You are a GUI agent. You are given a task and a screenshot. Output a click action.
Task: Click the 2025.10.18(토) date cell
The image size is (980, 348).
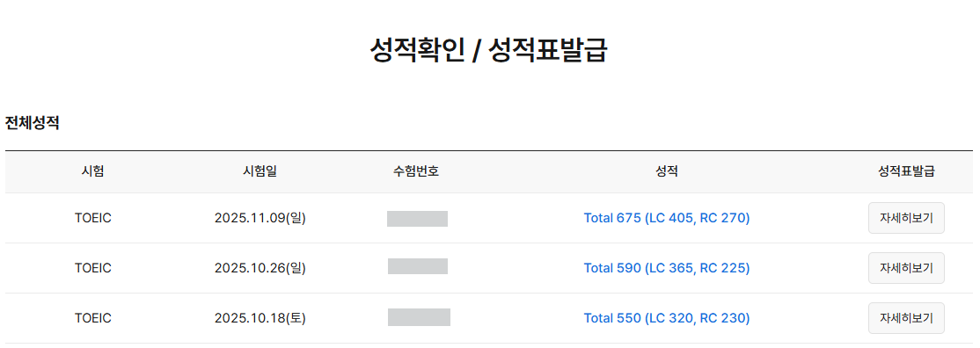click(x=260, y=318)
